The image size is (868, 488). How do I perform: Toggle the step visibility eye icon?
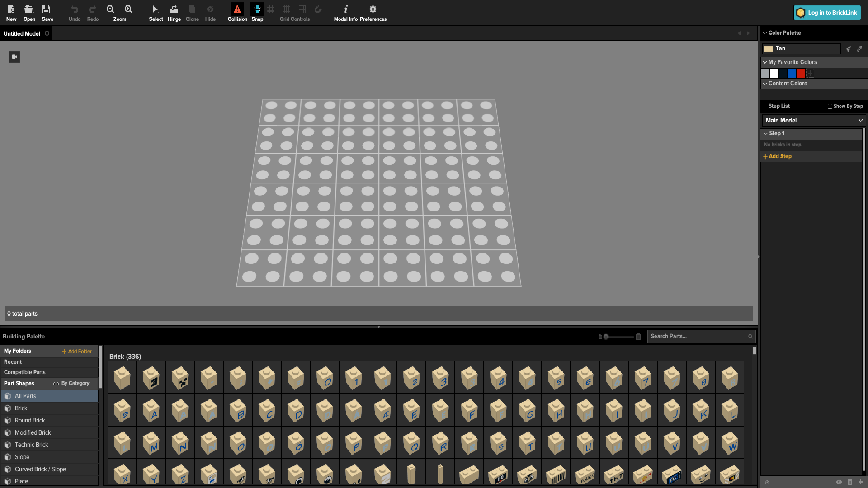click(x=839, y=482)
